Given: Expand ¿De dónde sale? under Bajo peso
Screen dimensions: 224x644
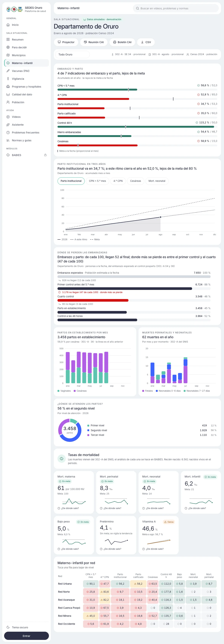Looking at the screenshot, I should click(68, 549).
